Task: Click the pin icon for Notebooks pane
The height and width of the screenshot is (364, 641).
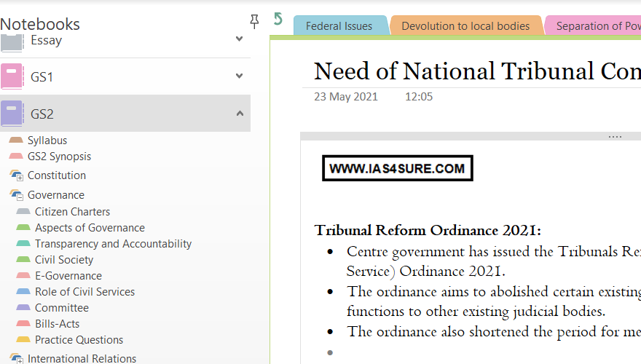Action: [x=254, y=22]
